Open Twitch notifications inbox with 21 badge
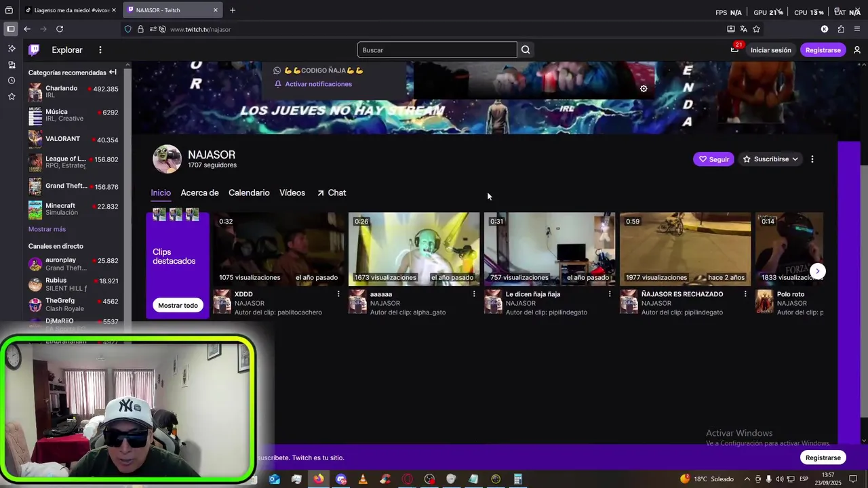Image resolution: width=868 pixels, height=488 pixels. [x=734, y=49]
